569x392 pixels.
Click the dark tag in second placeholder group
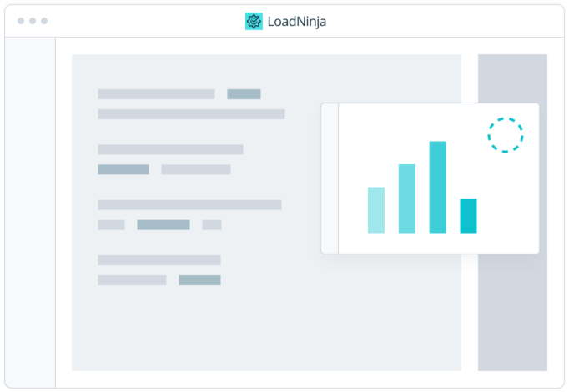123,169
